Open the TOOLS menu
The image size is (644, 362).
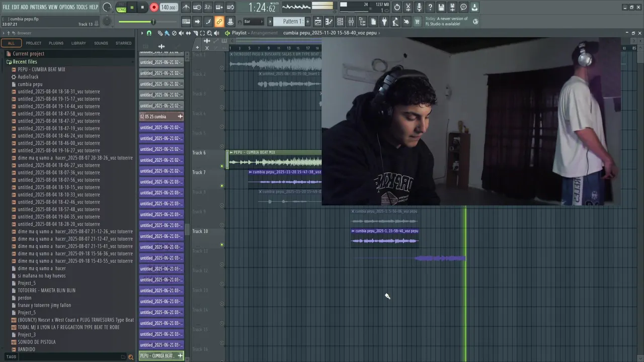pos(82,7)
